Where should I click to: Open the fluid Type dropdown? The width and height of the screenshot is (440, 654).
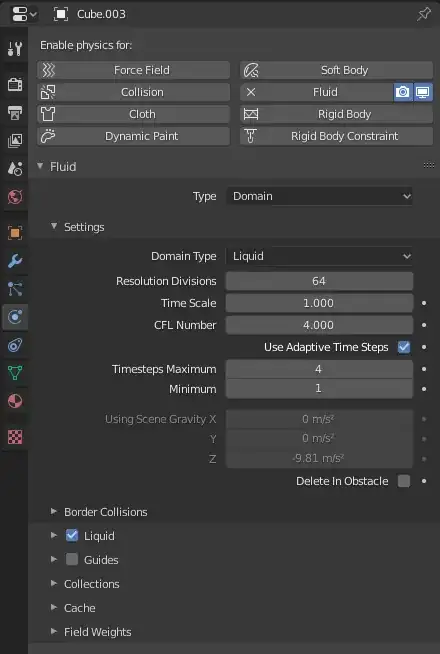coord(319,196)
